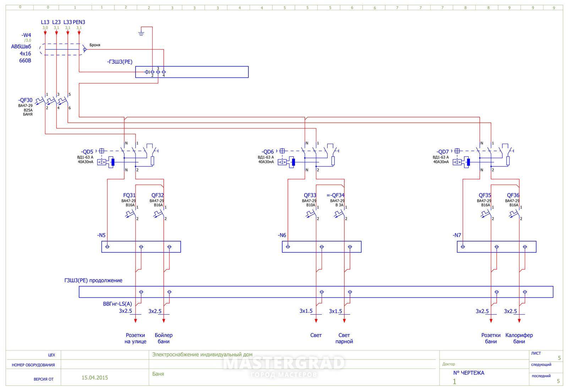Click the -ГЗШ3(PE) label

tap(120, 62)
